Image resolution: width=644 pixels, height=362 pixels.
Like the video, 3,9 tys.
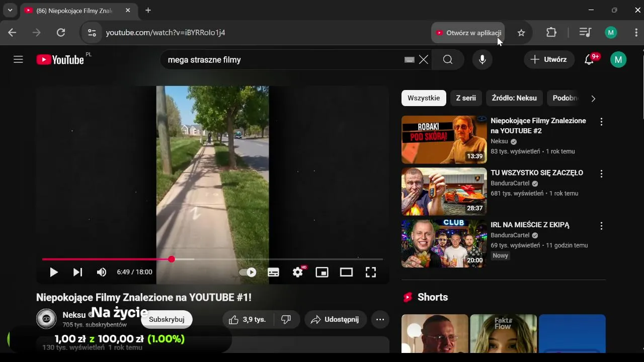[x=248, y=319]
